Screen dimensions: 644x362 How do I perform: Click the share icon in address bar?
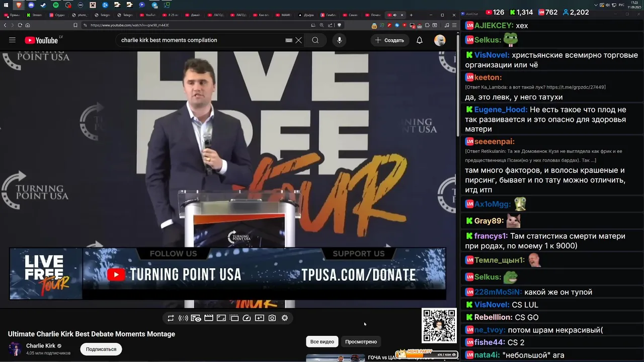(x=331, y=25)
